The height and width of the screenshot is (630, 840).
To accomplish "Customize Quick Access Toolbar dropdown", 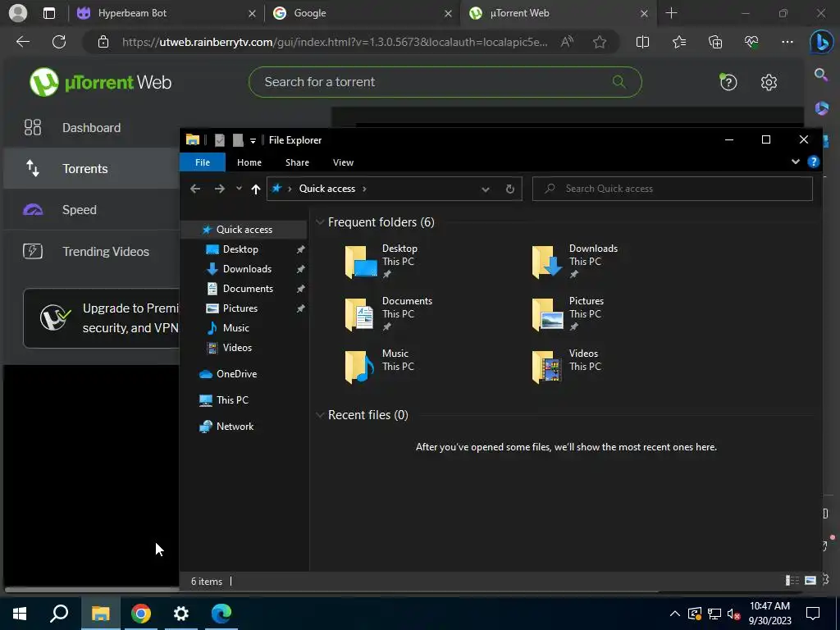I will (253, 140).
